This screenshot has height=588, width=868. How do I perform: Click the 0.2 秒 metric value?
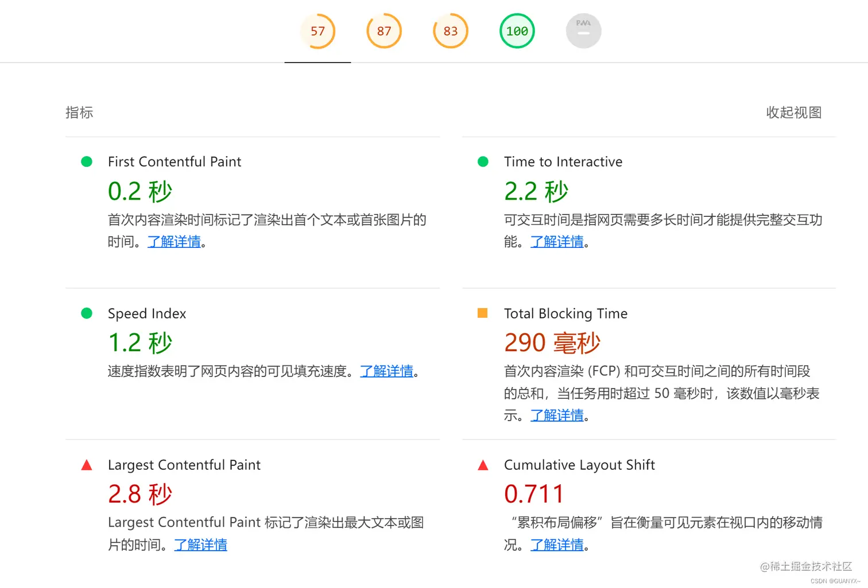pos(140,191)
